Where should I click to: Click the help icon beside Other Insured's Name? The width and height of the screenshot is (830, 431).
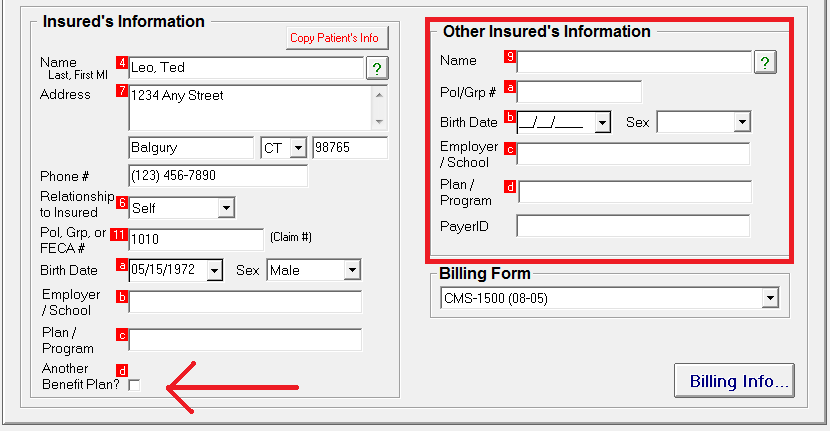[764, 63]
